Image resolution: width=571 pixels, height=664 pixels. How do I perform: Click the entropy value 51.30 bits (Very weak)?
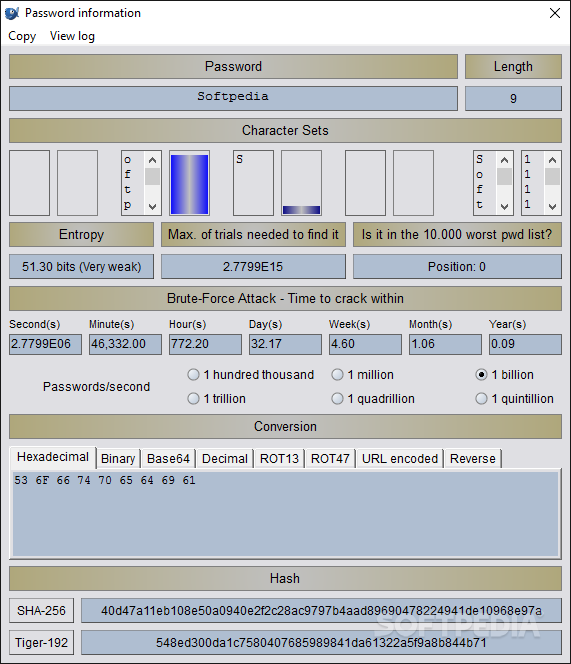pos(81,266)
